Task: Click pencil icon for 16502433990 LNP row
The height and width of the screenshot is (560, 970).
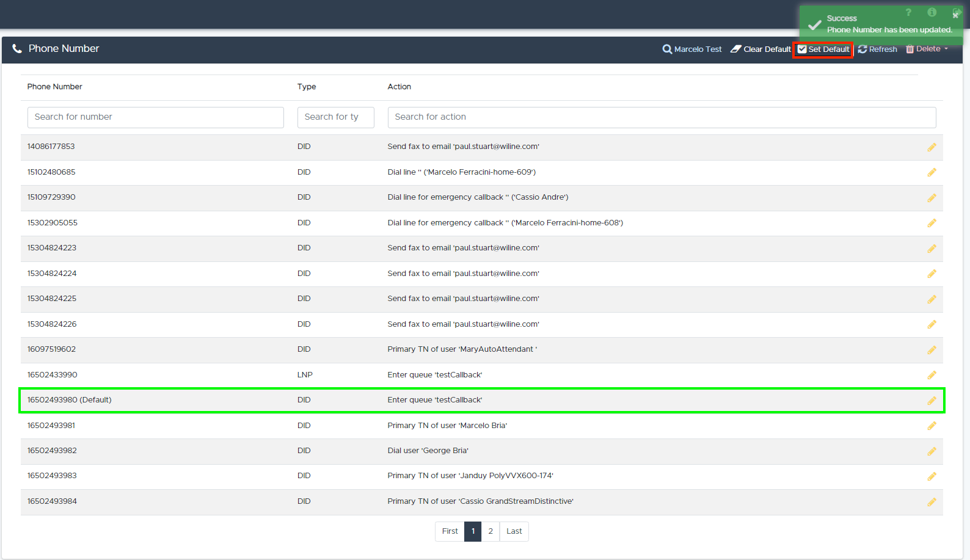Action: click(x=932, y=375)
